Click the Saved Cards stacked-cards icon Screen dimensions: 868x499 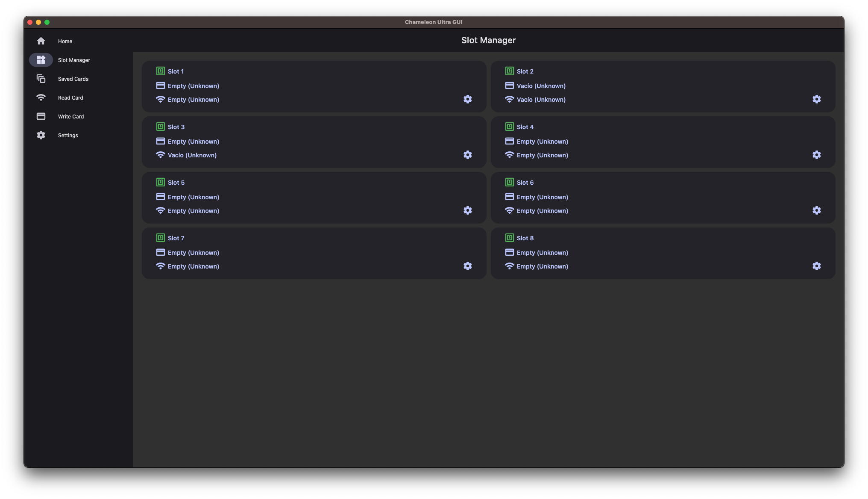(41, 79)
